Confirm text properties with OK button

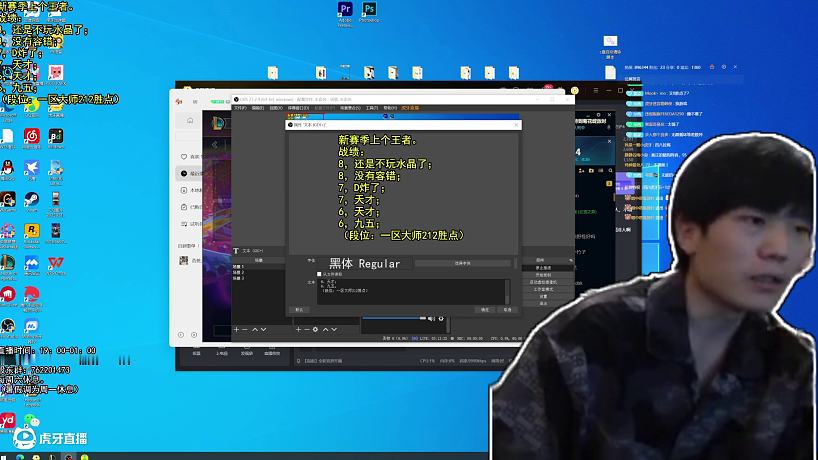(x=485, y=310)
